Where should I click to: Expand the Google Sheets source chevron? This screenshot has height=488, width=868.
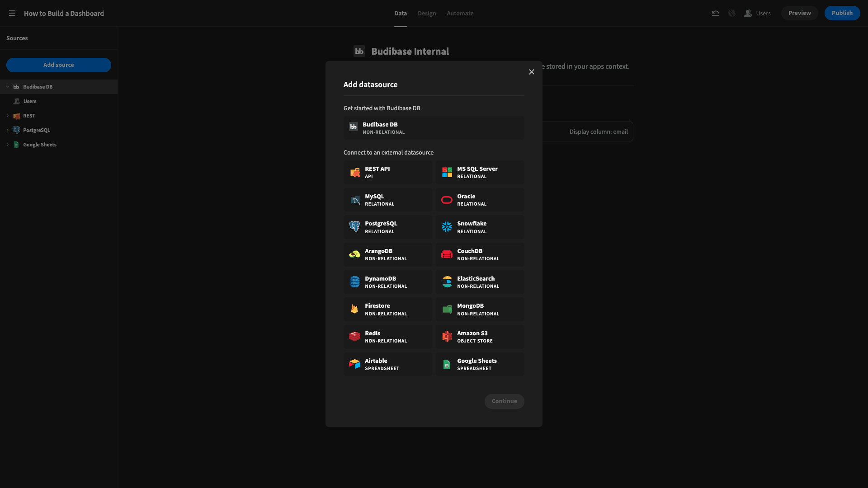point(8,145)
